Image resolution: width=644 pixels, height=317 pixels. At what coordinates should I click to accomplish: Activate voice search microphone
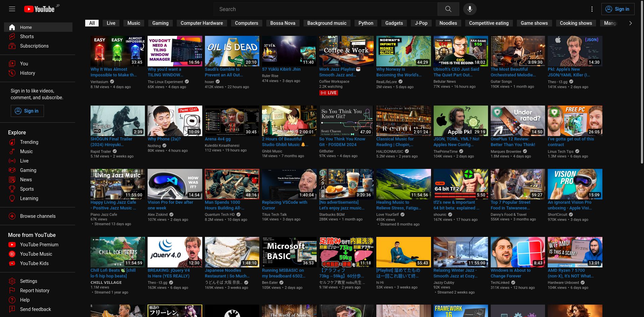click(x=470, y=9)
